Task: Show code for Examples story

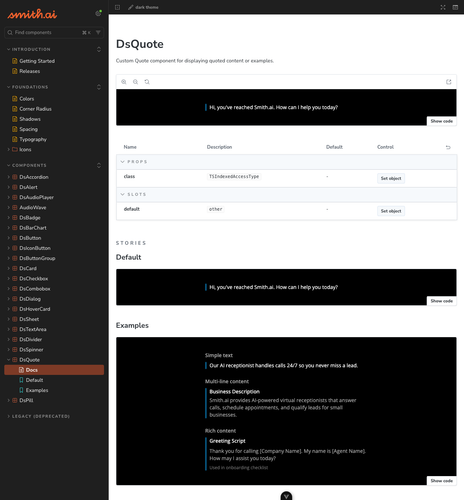Action: click(x=442, y=481)
